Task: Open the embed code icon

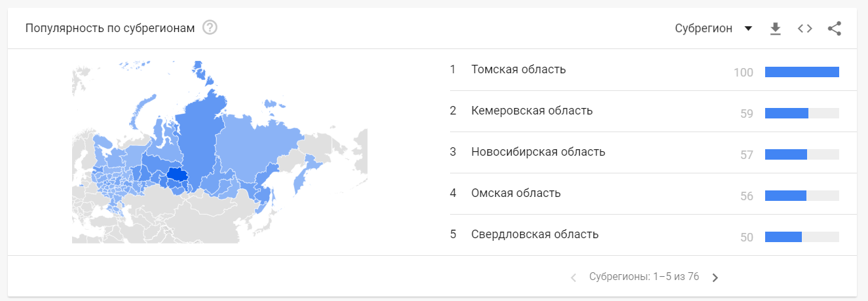Action: coord(804,29)
